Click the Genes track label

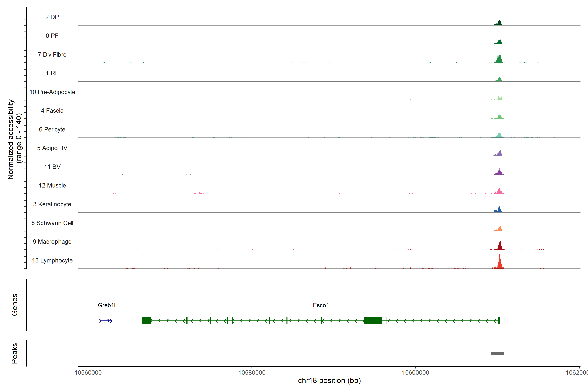(15, 305)
